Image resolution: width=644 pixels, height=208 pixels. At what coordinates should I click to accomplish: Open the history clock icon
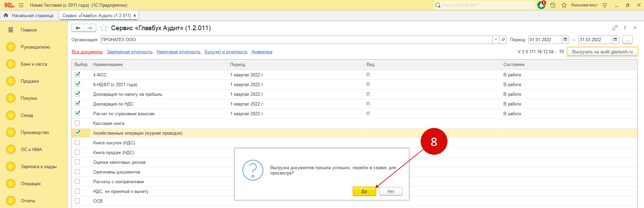pyautogui.click(x=553, y=5)
